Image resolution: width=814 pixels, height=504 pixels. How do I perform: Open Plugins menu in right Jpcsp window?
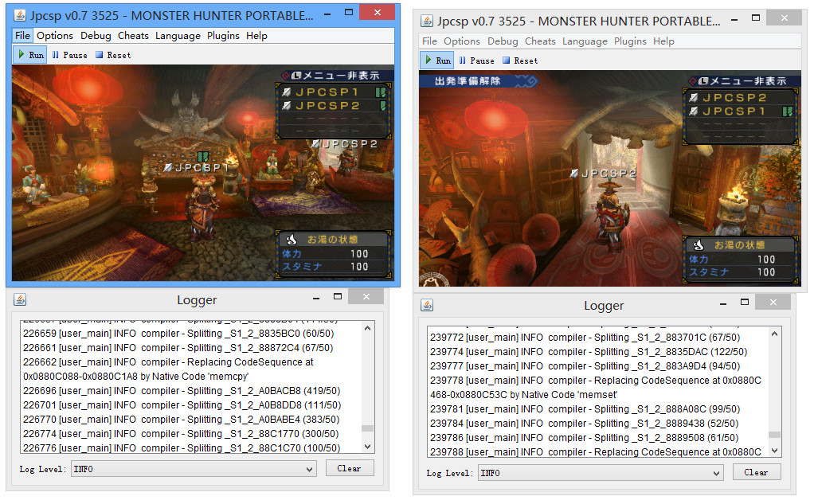point(630,41)
